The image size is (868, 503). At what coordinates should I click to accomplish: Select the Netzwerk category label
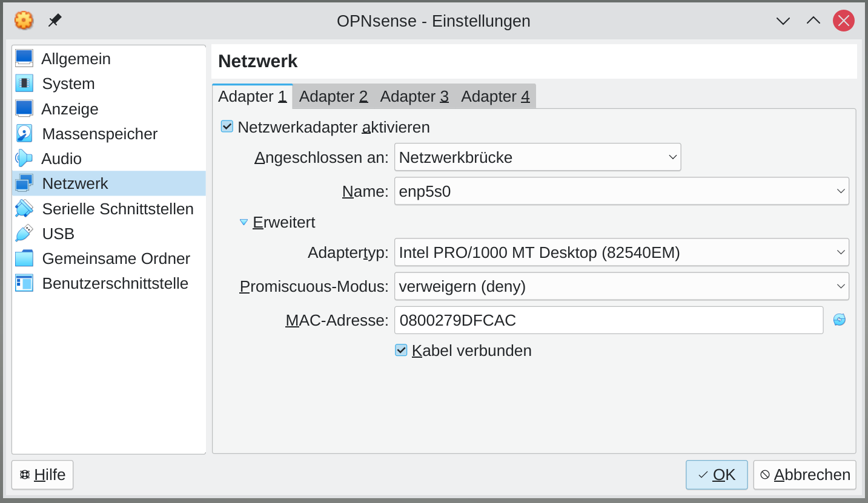[x=75, y=183]
